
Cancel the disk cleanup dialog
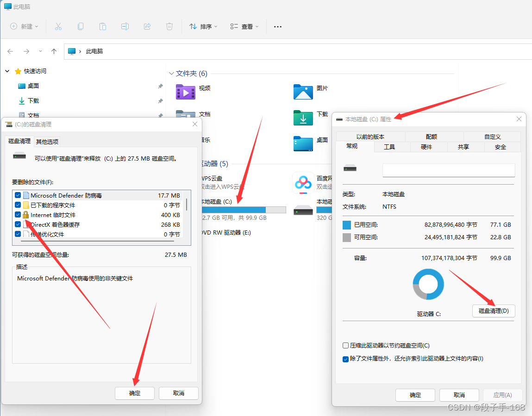(x=178, y=393)
